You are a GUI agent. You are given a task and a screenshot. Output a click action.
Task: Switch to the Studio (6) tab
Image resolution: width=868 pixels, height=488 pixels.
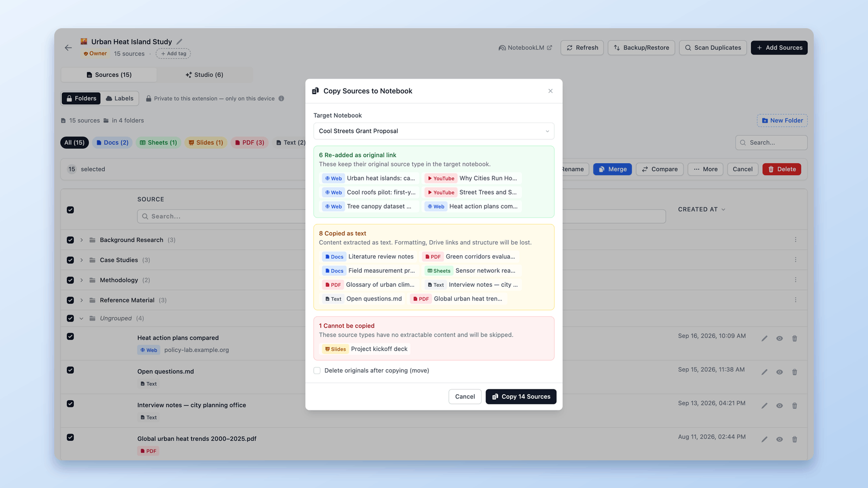pos(205,75)
